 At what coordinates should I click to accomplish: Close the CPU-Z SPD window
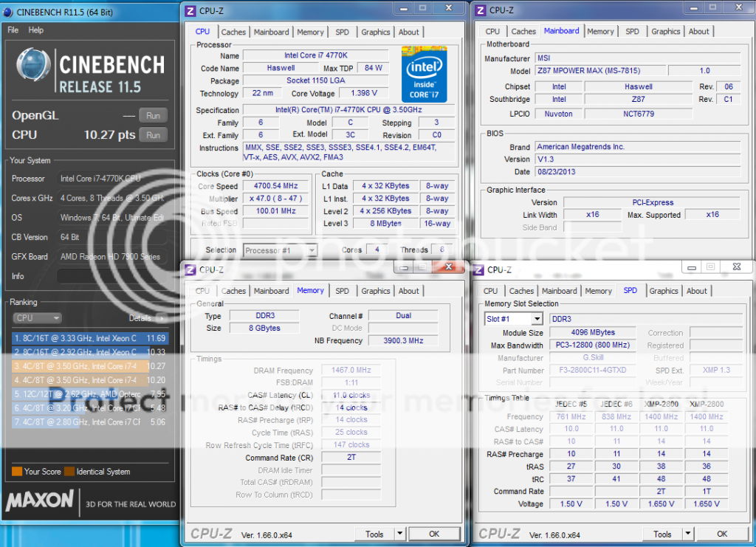tap(736, 266)
